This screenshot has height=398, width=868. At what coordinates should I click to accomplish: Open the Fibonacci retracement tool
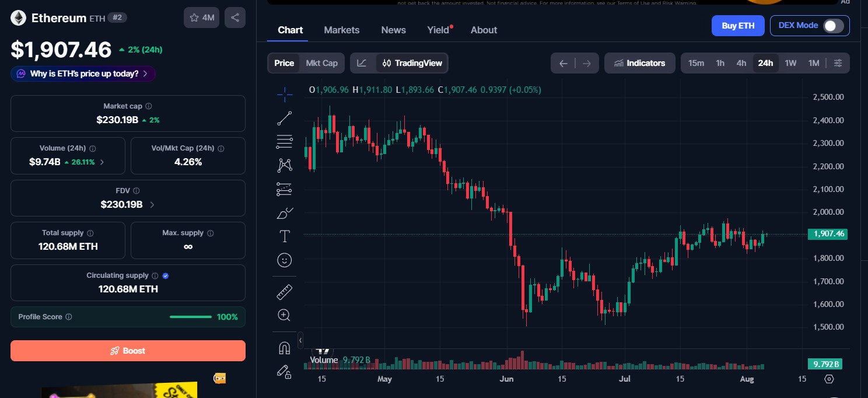pos(285,141)
